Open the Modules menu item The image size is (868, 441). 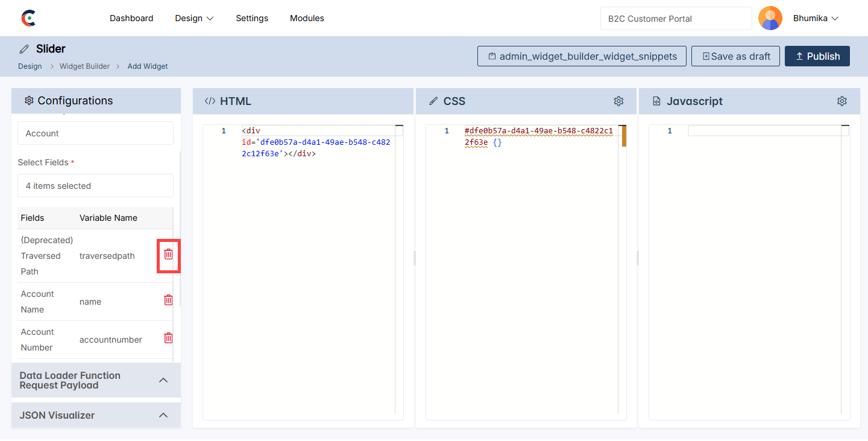point(307,18)
